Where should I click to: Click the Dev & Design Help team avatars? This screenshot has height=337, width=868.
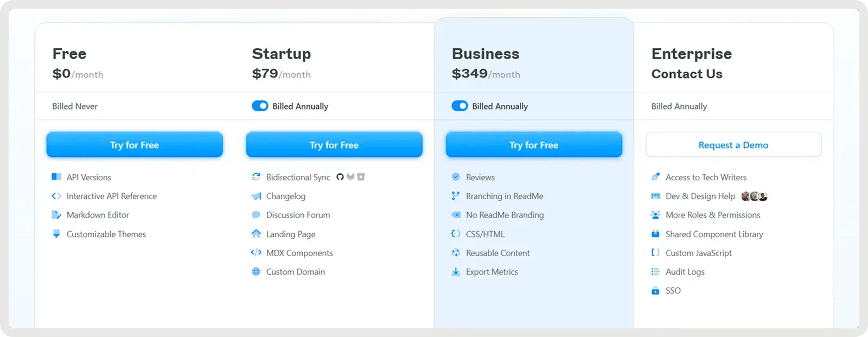coord(754,196)
